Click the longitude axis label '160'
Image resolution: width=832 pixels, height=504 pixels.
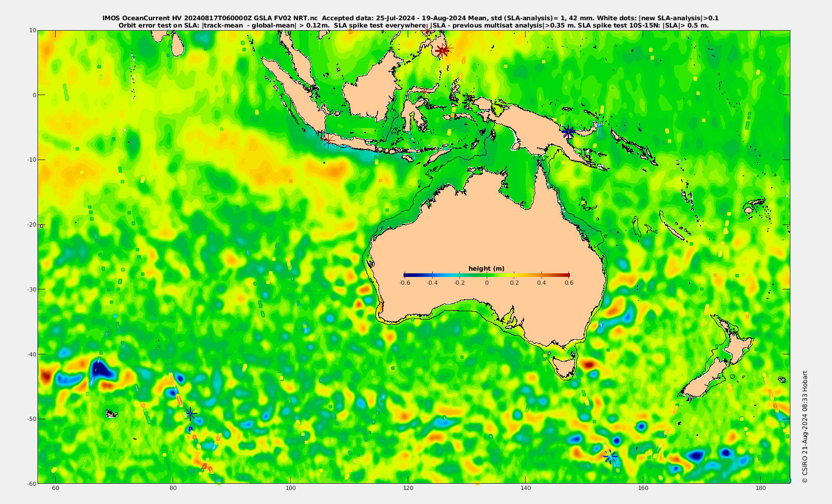tap(643, 488)
